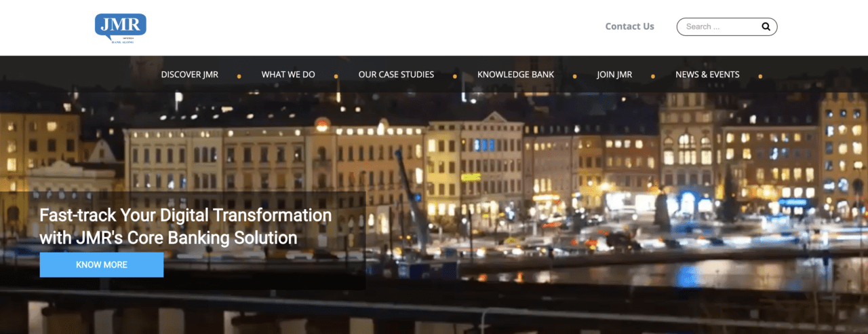The image size is (868, 334).
Task: Expand the JOIN JMR menu
Action: [614, 75]
